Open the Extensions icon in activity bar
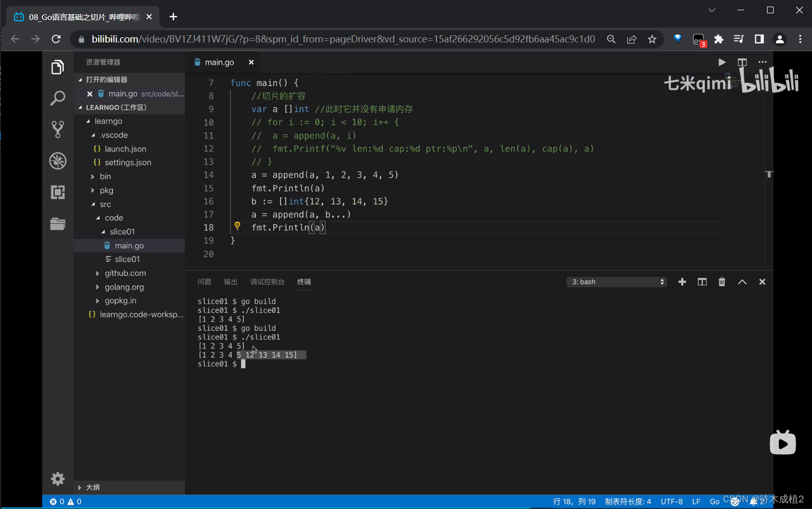 click(x=58, y=192)
